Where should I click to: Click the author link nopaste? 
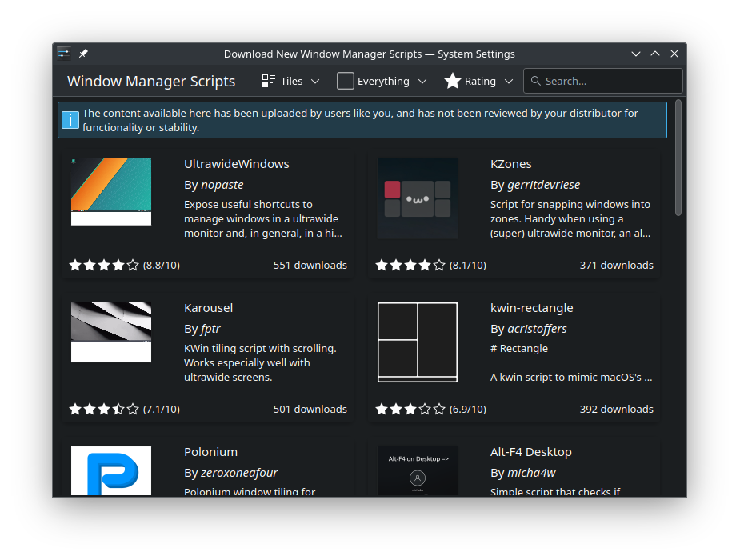(x=222, y=184)
